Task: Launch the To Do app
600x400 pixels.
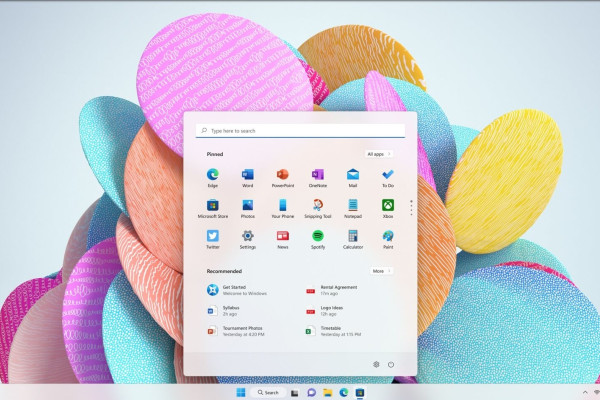Action: [388, 178]
